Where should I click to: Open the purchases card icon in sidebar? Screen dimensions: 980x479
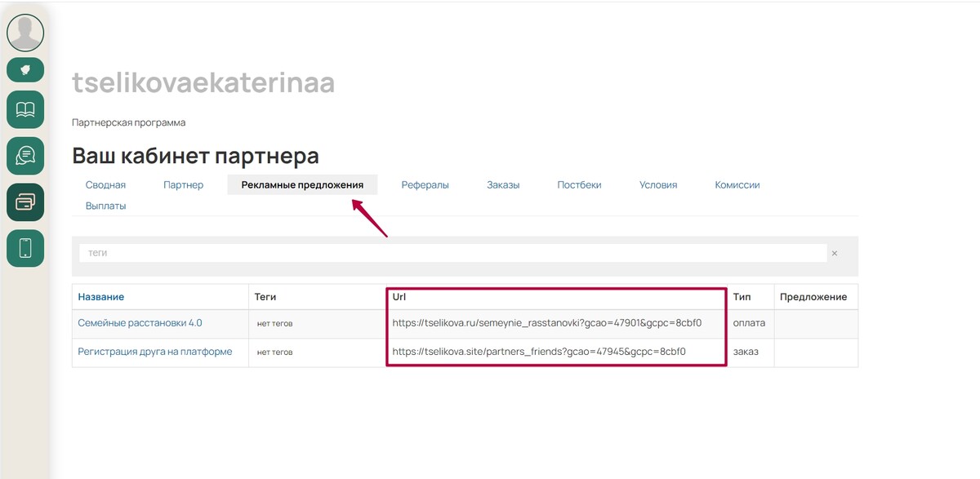(25, 202)
